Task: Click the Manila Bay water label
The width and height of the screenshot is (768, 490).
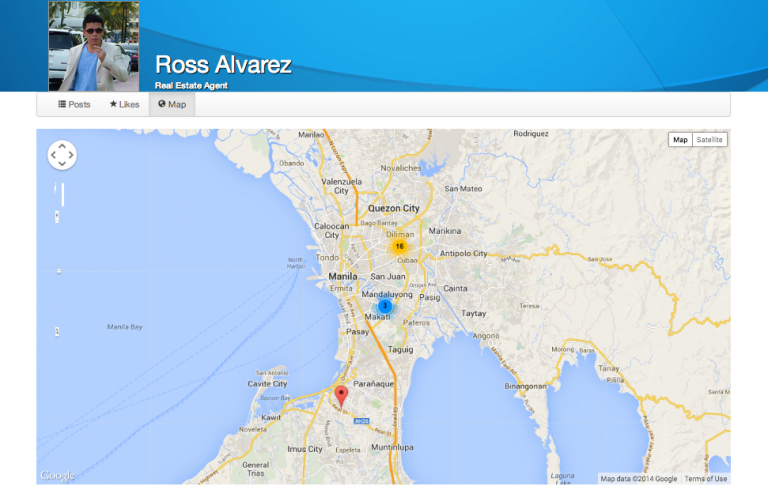Action: pyautogui.click(x=125, y=327)
